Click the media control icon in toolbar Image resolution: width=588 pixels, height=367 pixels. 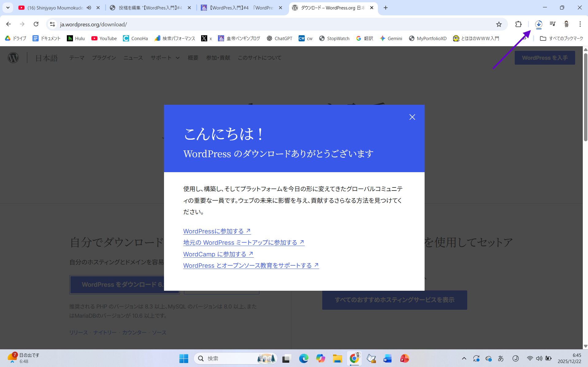(552, 24)
